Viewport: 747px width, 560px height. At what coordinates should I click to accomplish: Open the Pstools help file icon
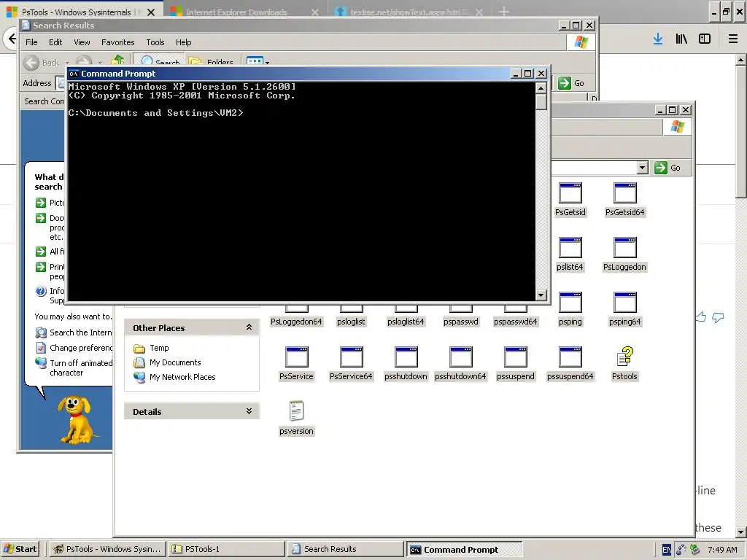624,357
